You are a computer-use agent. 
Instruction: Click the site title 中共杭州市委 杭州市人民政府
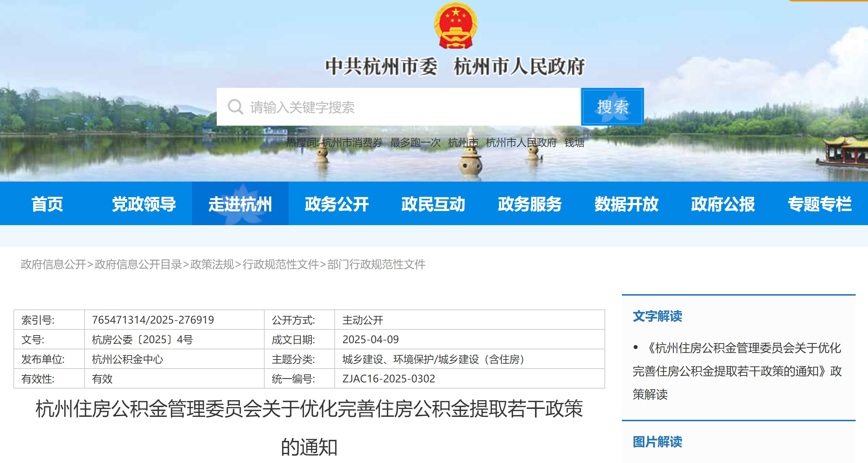[455, 67]
